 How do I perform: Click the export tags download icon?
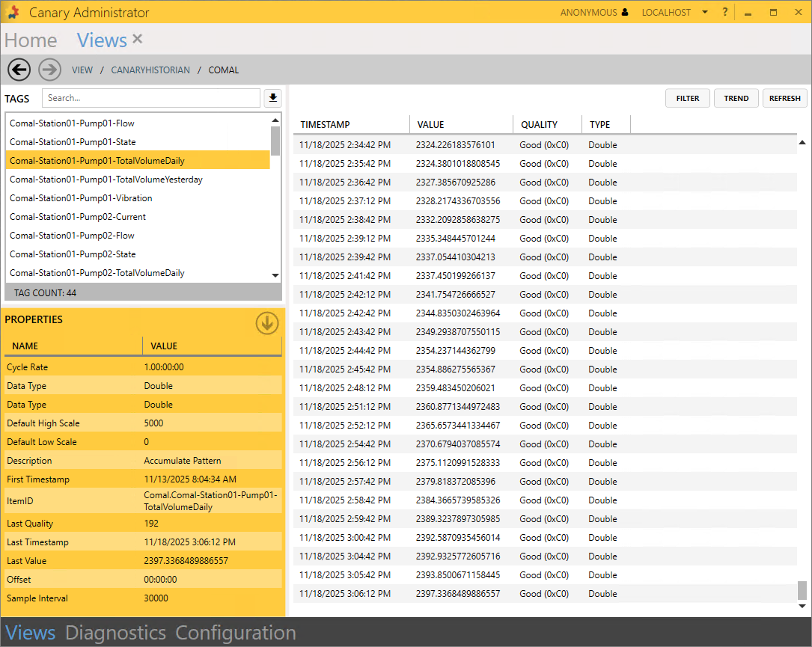[272, 98]
